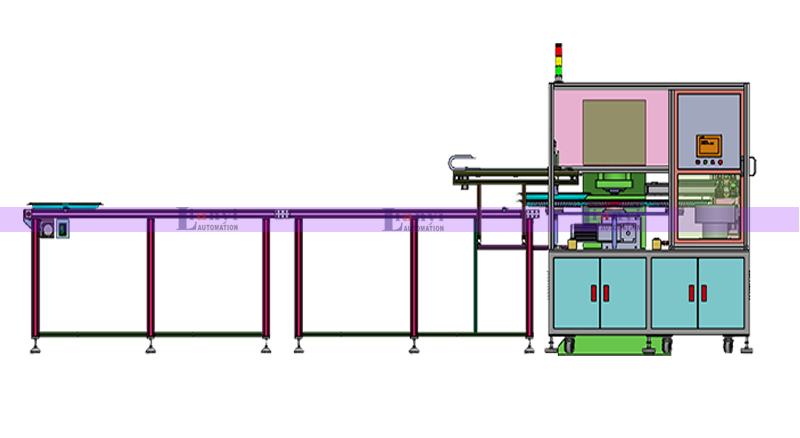800x438 pixels.
Task: Select the gray box on the small feeder conveyor
Action: [x=461, y=162]
